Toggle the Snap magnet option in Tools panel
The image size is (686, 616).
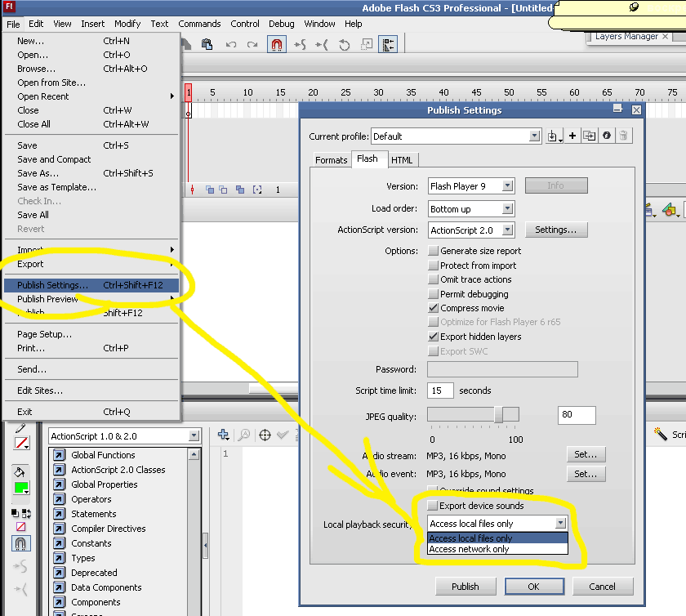[x=20, y=543]
